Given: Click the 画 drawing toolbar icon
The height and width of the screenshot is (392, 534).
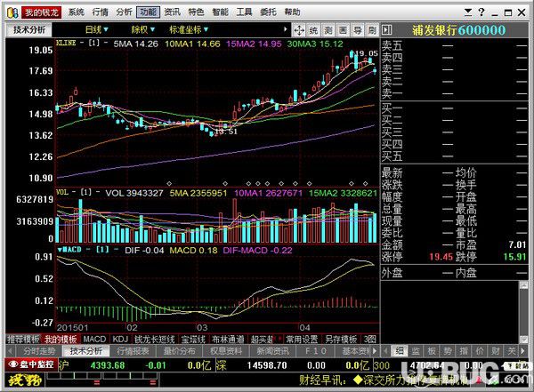Looking at the screenshot, I should [343, 30].
